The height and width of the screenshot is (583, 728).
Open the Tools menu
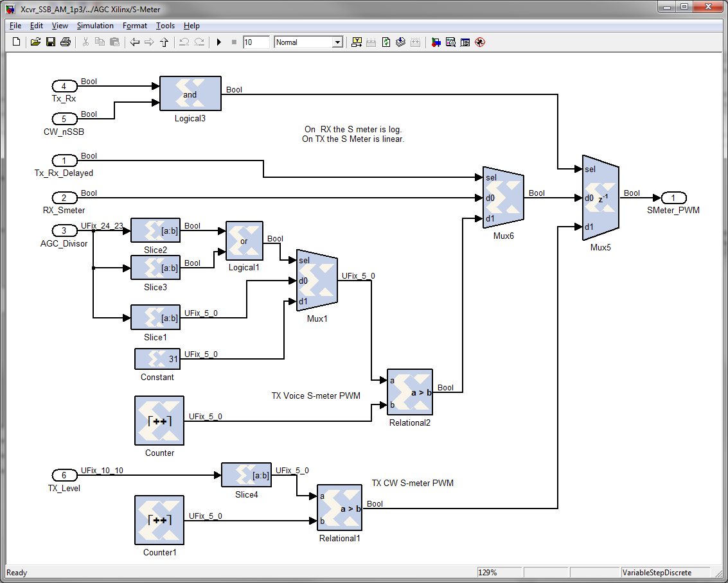pyautogui.click(x=165, y=26)
